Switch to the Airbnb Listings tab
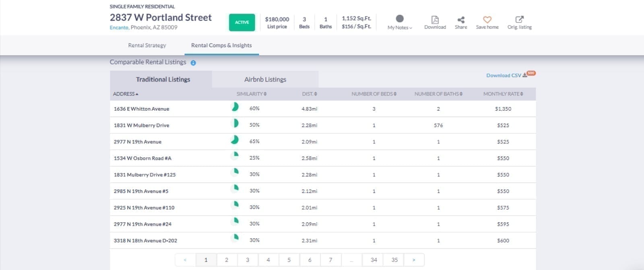The width and height of the screenshot is (644, 270). pos(265,79)
